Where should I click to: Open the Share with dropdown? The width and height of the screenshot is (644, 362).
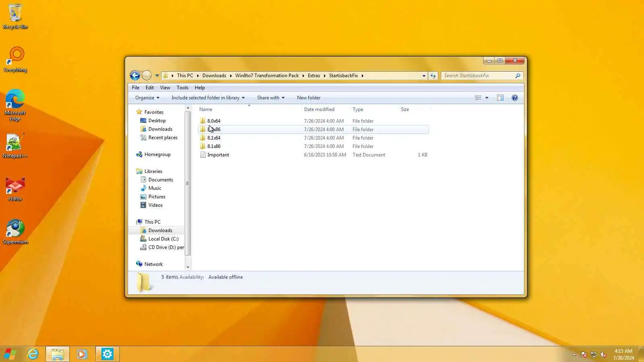(x=271, y=98)
